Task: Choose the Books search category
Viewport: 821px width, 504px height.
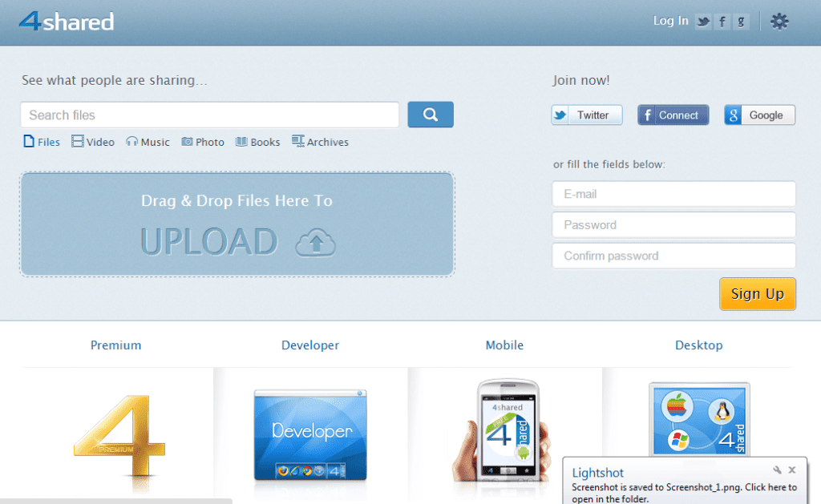Action: click(x=257, y=142)
